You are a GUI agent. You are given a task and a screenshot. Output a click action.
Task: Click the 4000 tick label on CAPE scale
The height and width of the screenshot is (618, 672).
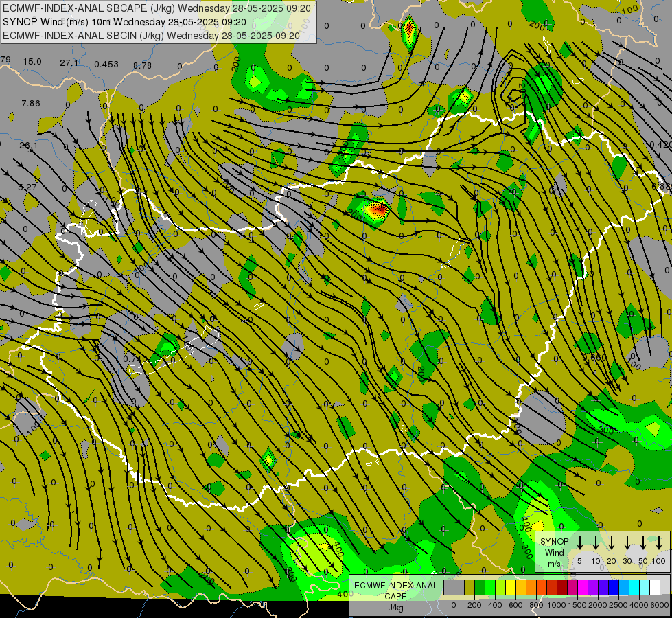(x=639, y=605)
